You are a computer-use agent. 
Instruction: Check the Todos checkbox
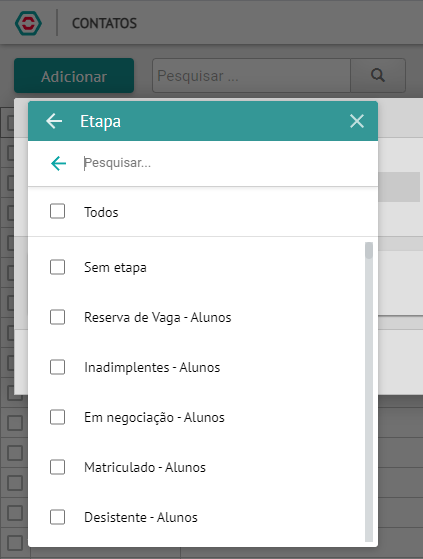point(57,211)
